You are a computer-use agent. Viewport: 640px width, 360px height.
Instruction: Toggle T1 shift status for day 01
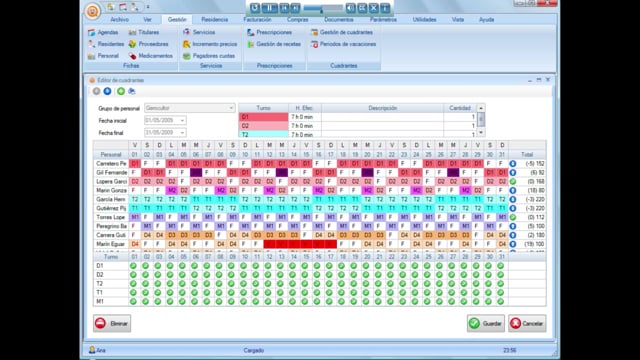pyautogui.click(x=133, y=293)
